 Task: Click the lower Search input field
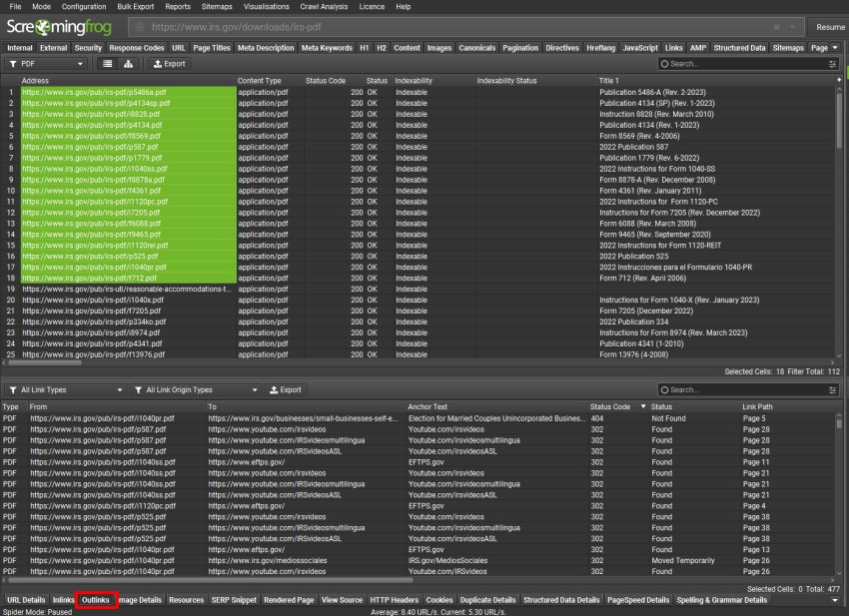[x=747, y=389]
